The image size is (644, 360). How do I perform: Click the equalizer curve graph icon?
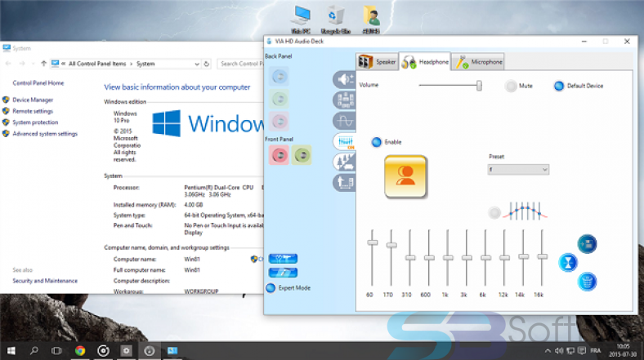[x=525, y=211]
